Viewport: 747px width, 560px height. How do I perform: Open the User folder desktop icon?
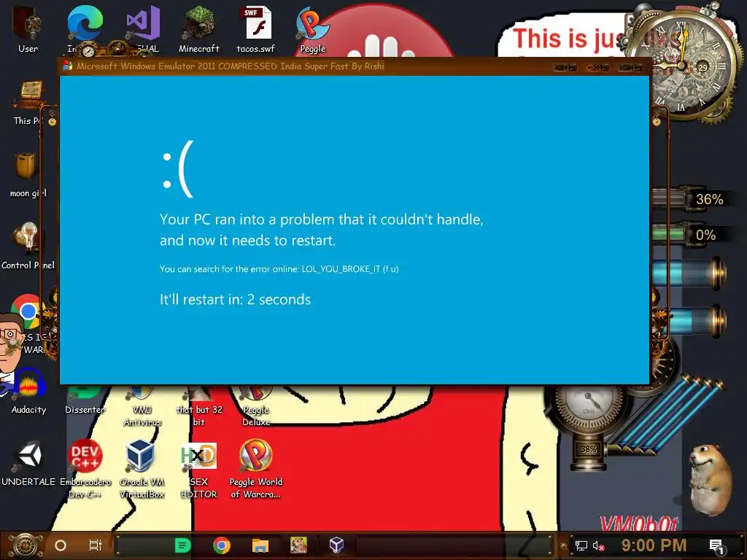click(x=28, y=28)
